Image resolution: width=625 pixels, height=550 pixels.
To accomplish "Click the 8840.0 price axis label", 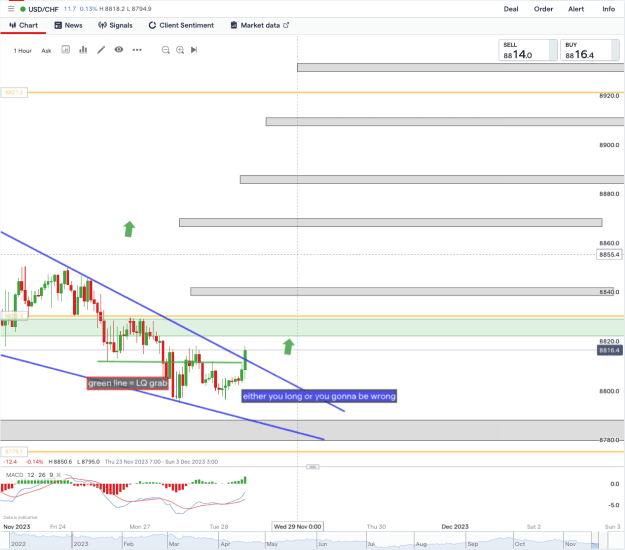I will pyautogui.click(x=609, y=292).
